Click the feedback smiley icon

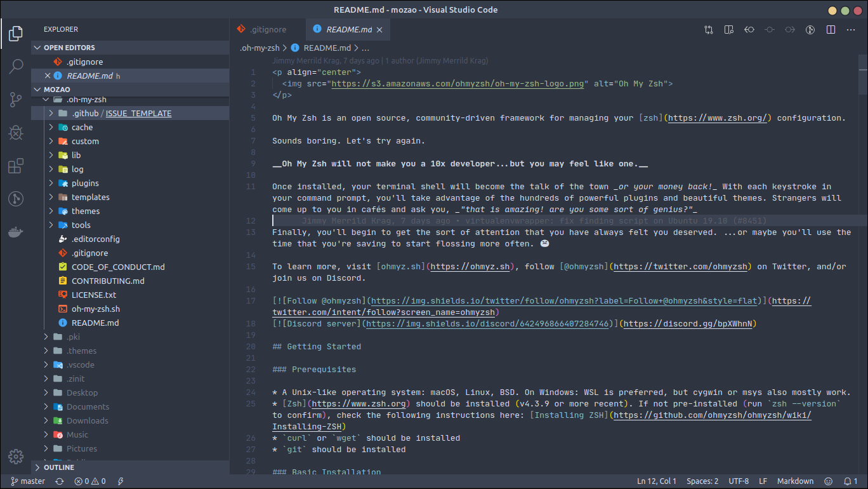[828, 481]
